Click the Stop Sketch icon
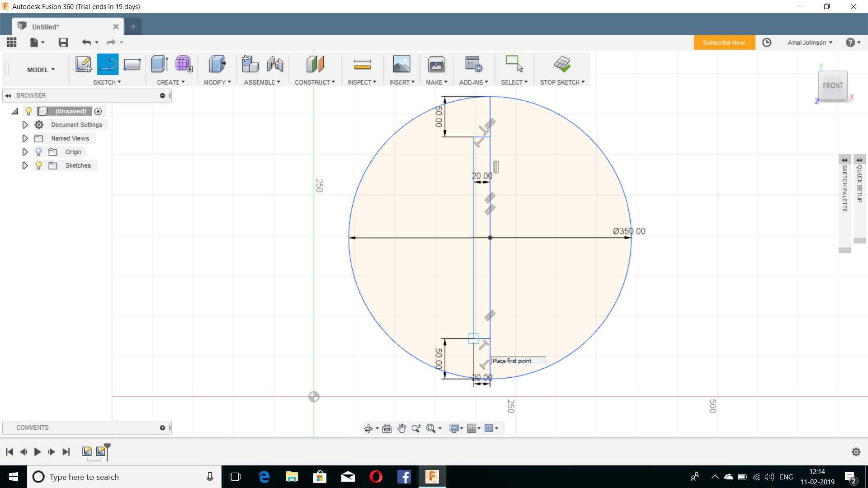The width and height of the screenshot is (868, 488). pyautogui.click(x=562, y=64)
